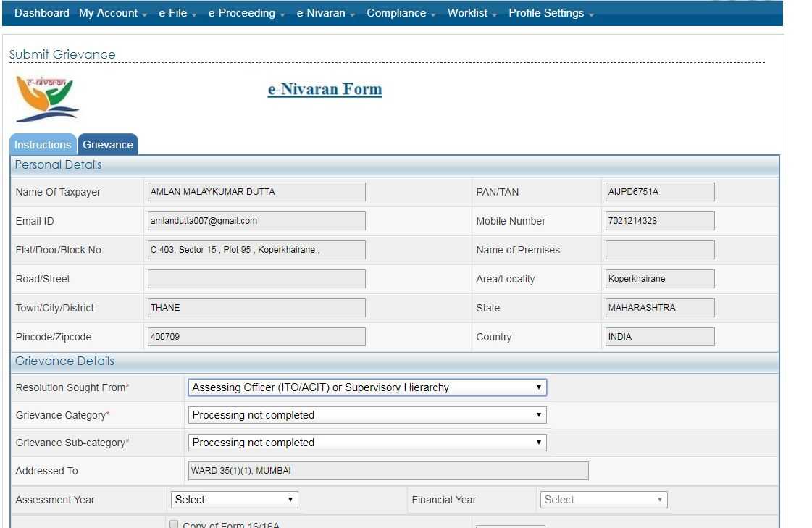Click the Flat/Door/Block No field

(x=256, y=249)
